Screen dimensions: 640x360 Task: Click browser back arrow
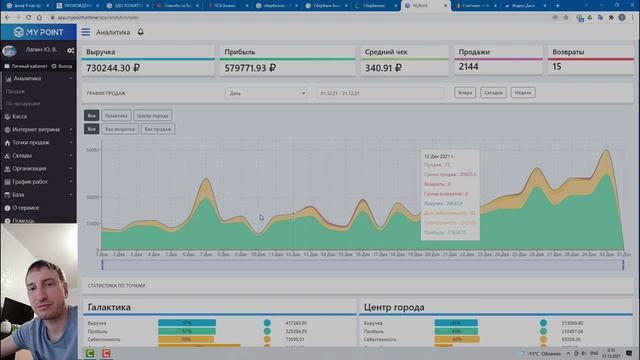pyautogui.click(x=7, y=18)
